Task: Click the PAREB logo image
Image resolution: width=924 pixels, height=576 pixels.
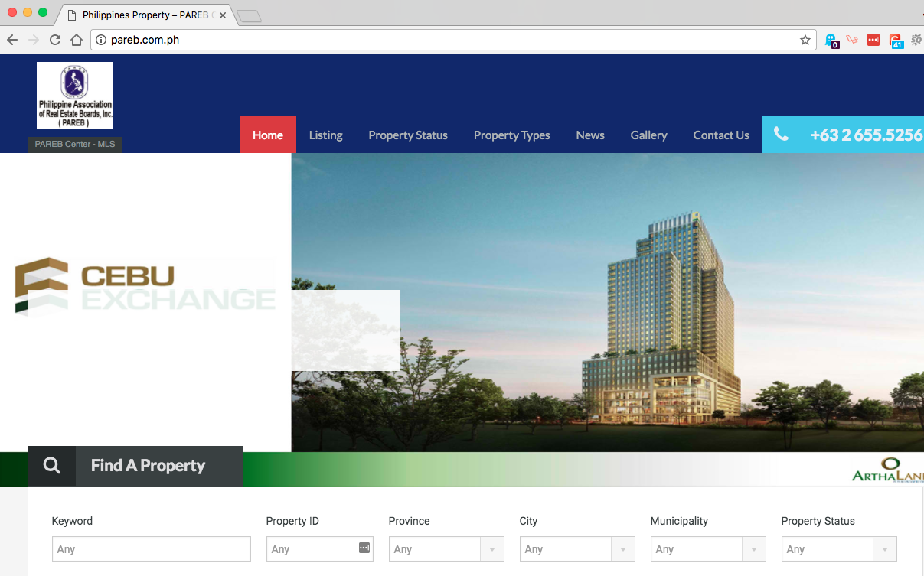Action: tap(75, 96)
